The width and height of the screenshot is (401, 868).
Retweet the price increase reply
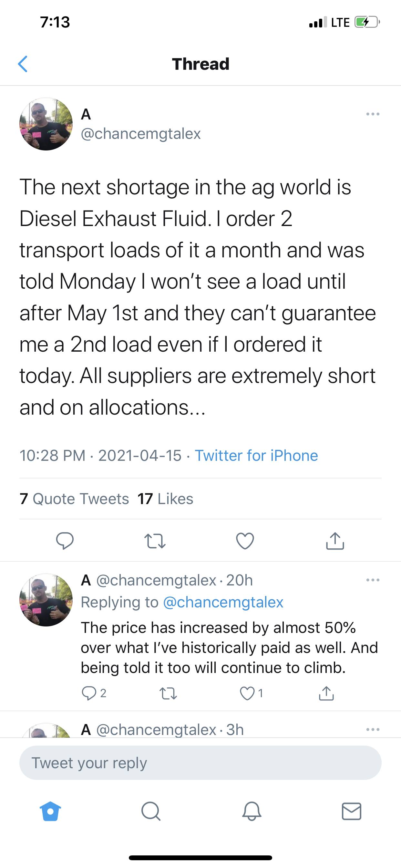168,693
